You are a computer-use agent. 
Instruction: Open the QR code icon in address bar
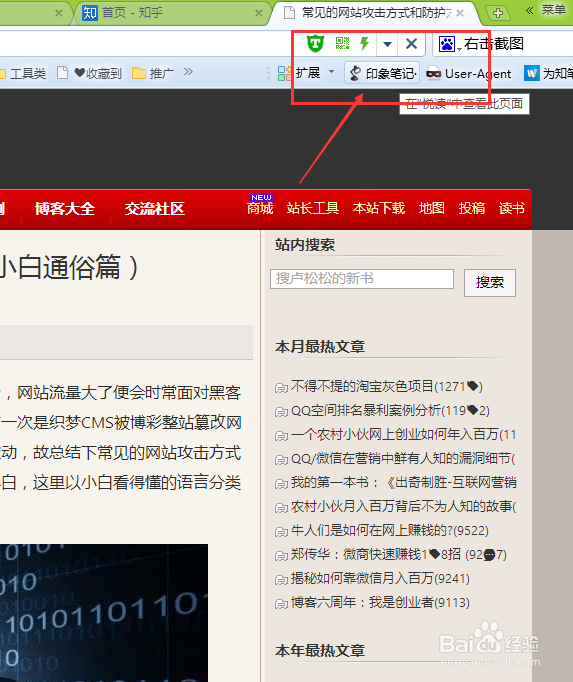(x=342, y=43)
